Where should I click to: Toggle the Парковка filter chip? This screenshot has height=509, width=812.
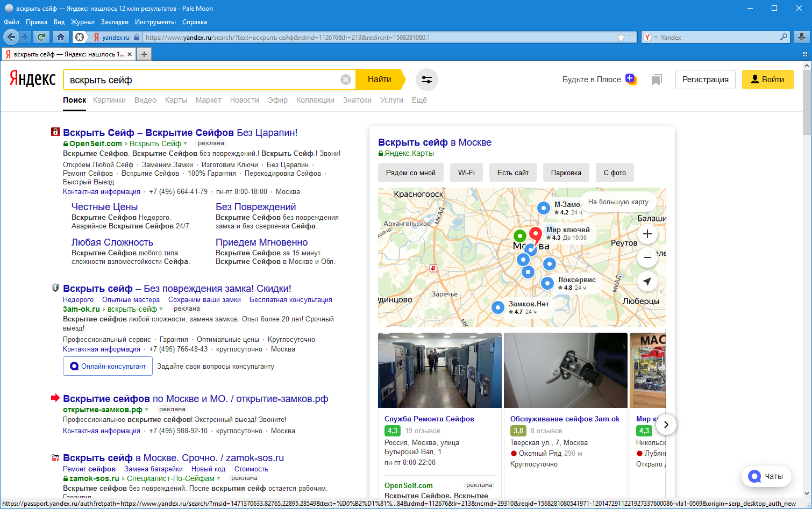tap(566, 173)
